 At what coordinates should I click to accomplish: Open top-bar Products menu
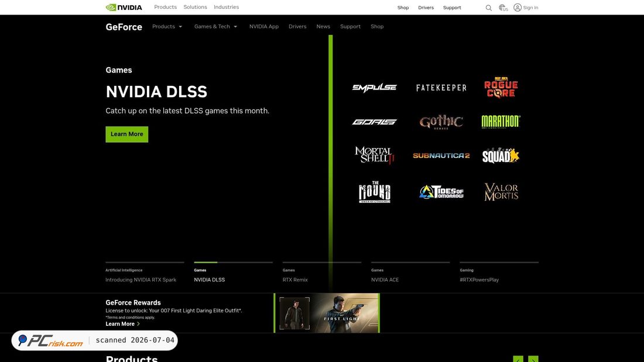[165, 7]
